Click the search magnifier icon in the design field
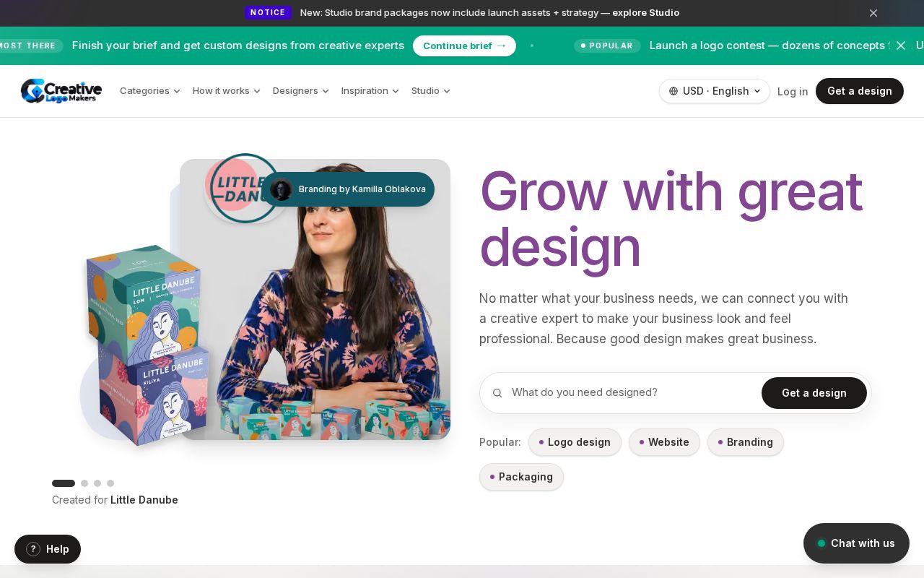This screenshot has height=578, width=924. pyautogui.click(x=497, y=393)
